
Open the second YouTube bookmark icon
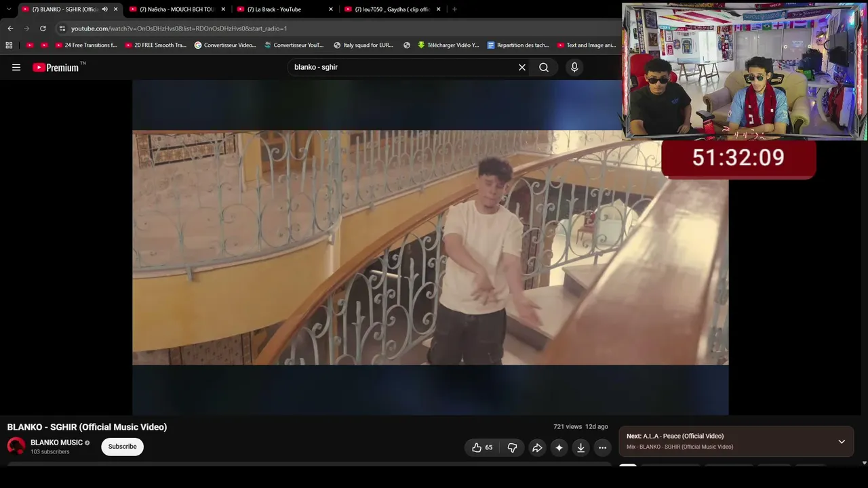point(44,45)
